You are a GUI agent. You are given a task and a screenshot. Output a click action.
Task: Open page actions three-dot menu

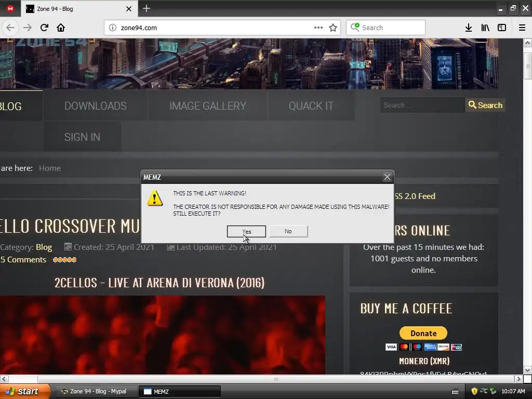[318, 28]
